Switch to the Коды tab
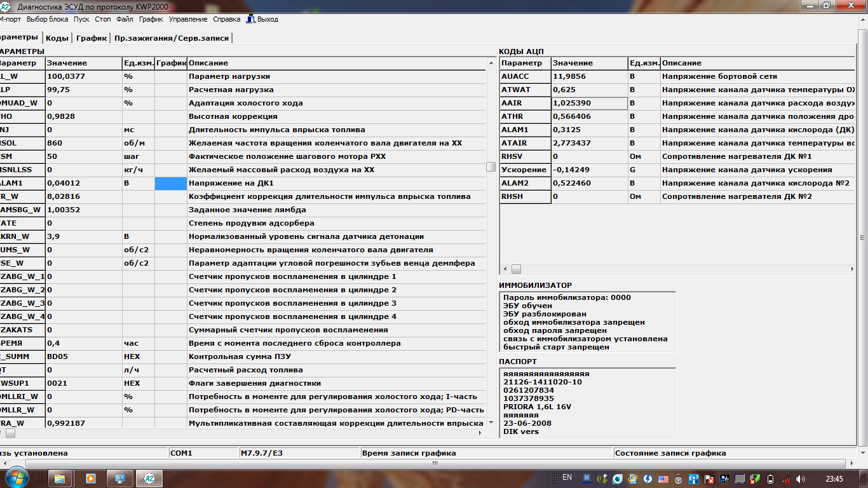This screenshot has height=488, width=868. 57,38
